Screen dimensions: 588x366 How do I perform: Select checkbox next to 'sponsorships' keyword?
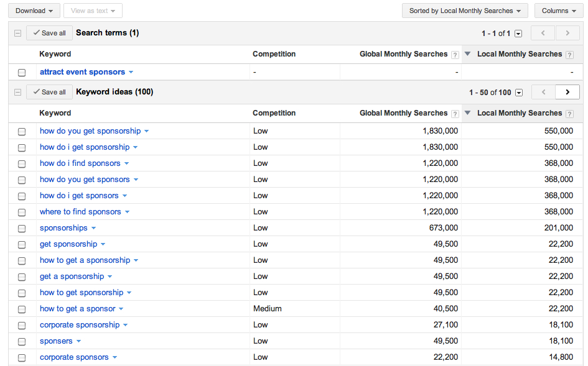22,229
